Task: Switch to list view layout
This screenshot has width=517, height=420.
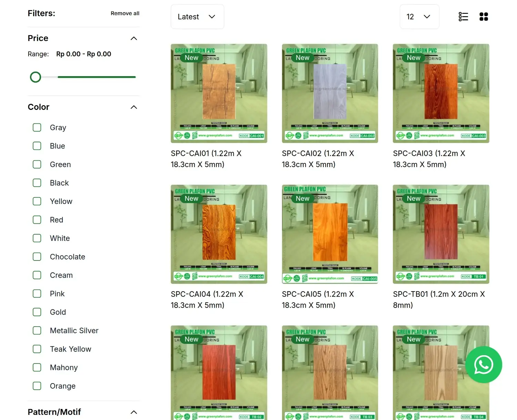Action: pyautogui.click(x=463, y=17)
